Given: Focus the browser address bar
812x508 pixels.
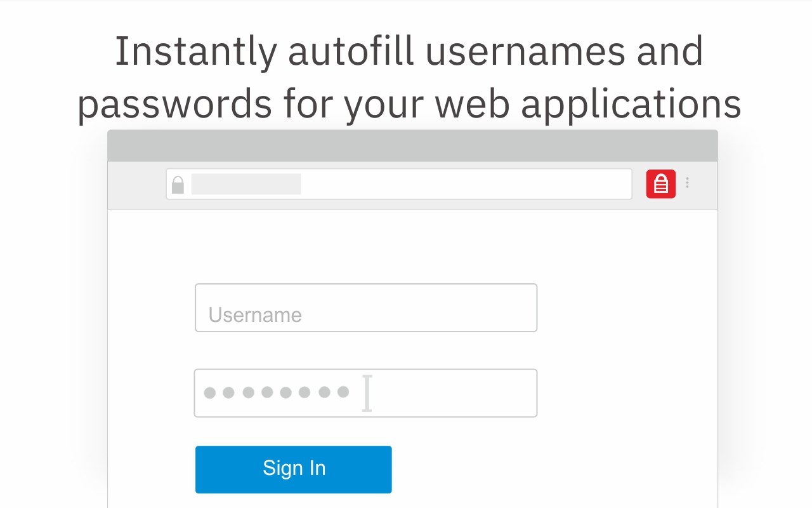Looking at the screenshot, I should (x=399, y=184).
